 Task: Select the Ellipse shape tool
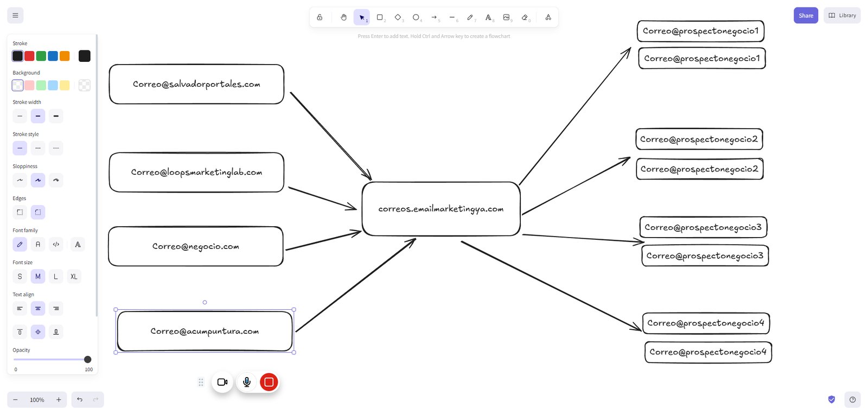pos(416,17)
